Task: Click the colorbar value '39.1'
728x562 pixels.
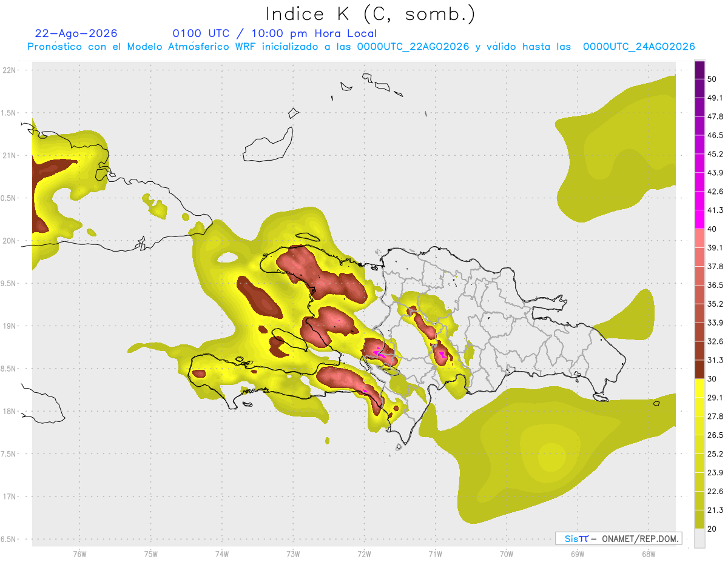Action: pyautogui.click(x=715, y=248)
